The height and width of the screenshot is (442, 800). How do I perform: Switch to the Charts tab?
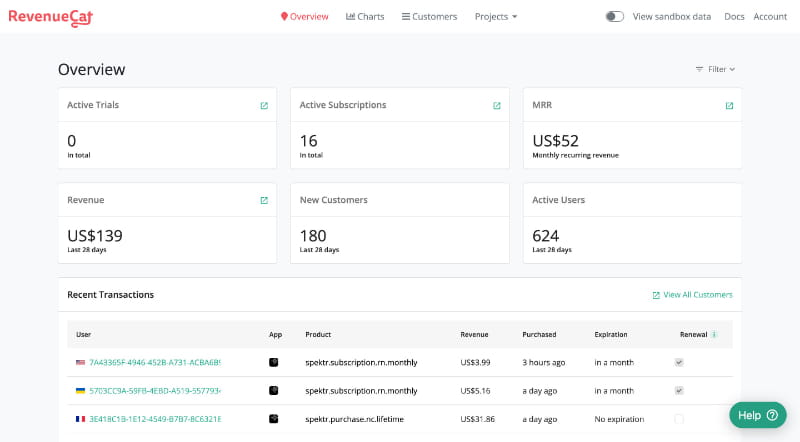pyautogui.click(x=365, y=16)
